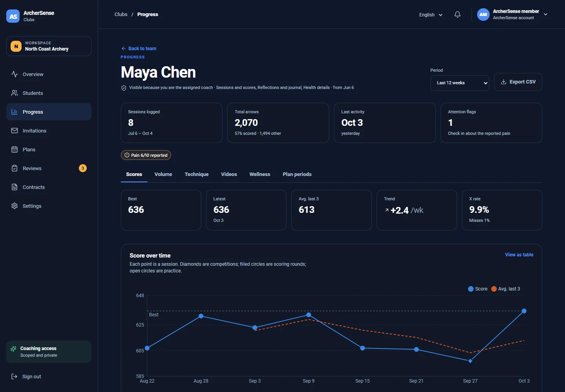Click the back arrow icon beside Back to team
The image size is (565, 392).
pyautogui.click(x=124, y=49)
